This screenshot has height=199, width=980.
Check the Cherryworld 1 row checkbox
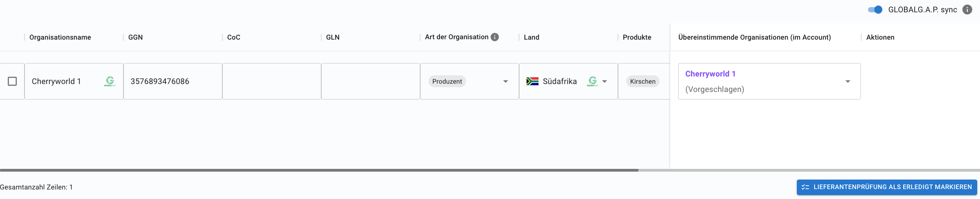tap(12, 81)
